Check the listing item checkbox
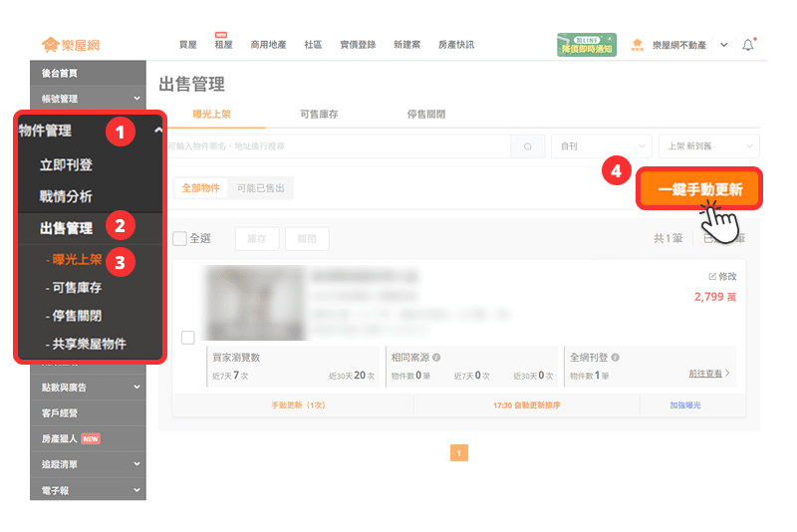Viewport: 797px width, 532px height. [x=188, y=338]
